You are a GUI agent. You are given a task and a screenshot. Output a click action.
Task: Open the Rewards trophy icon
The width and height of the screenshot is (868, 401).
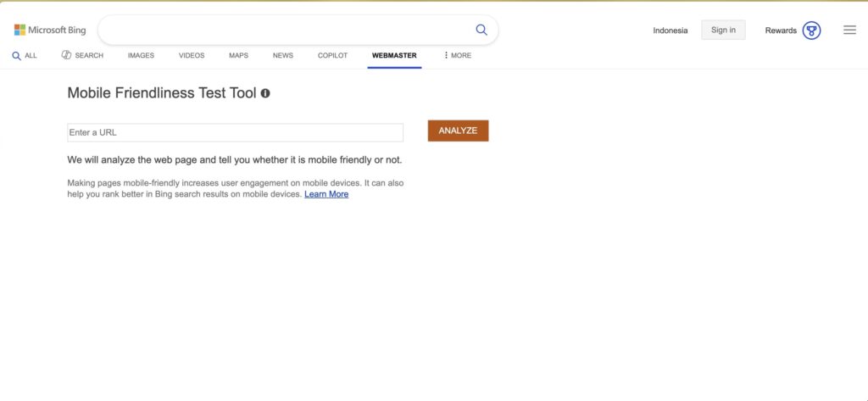(x=811, y=31)
